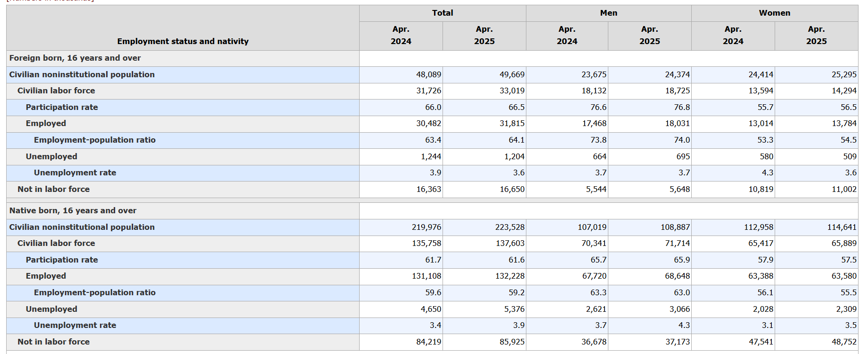Screen dimensions: 868x354
Task: Select the "Foreign born, 16 years and over" heading
Action: click(75, 58)
